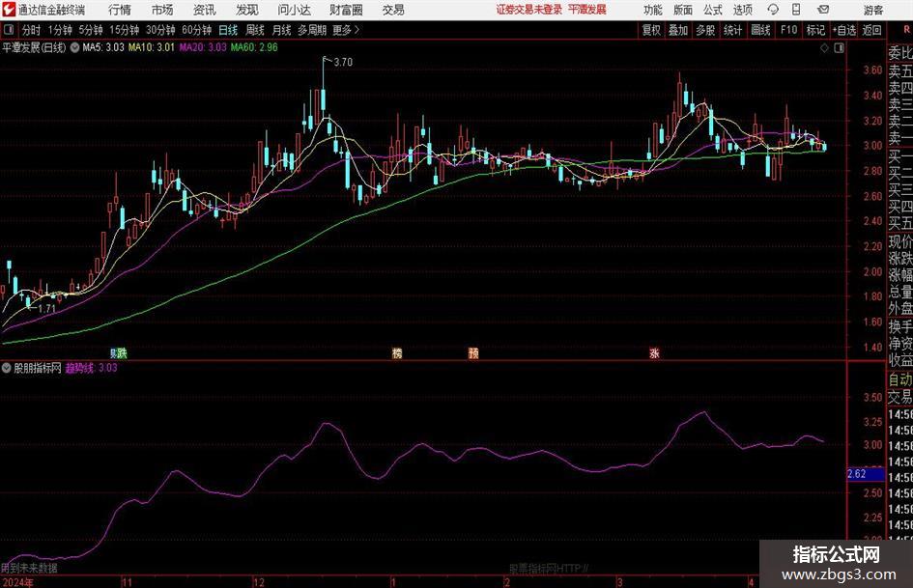Open the mail envelope icon
The image size is (913, 588).
click(823, 10)
